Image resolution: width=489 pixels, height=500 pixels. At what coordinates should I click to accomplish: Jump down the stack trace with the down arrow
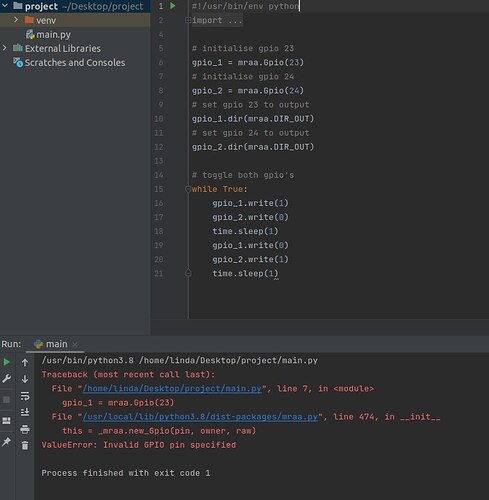[x=25, y=379]
